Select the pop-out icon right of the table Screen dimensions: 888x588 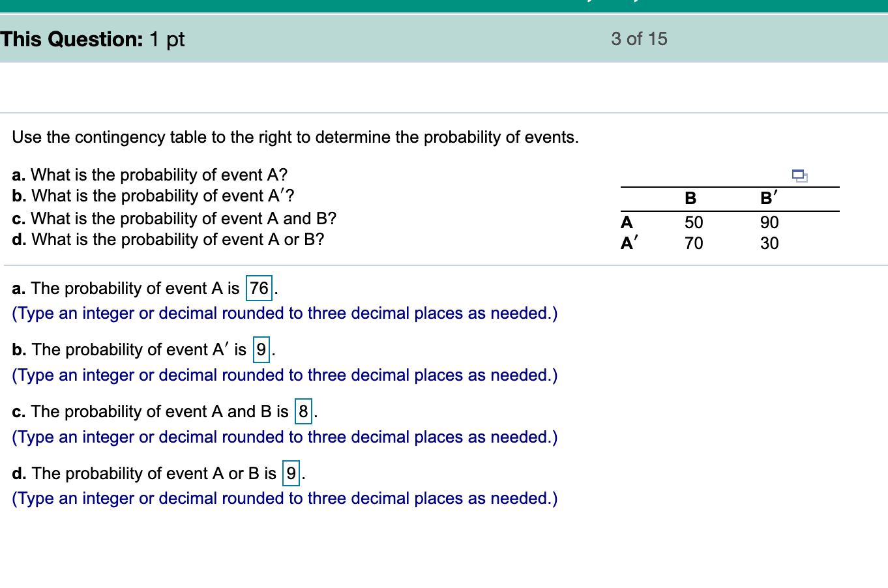tap(800, 175)
